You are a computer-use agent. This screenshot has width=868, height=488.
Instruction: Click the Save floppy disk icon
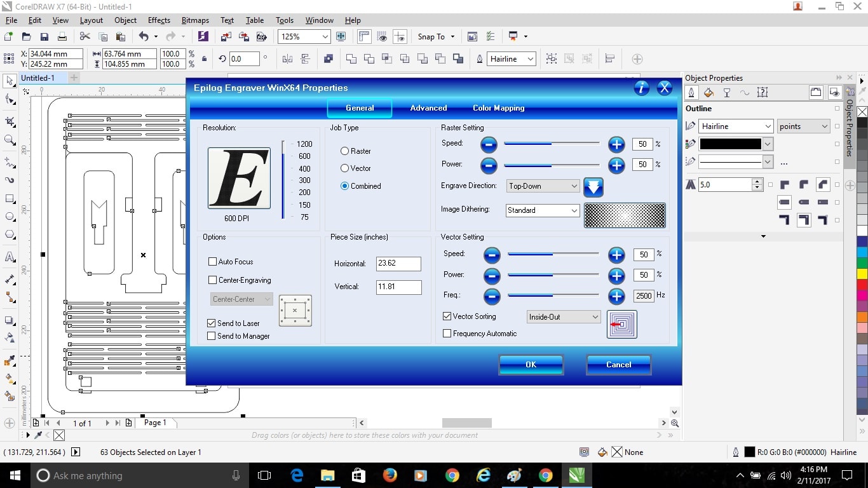pyautogui.click(x=44, y=37)
